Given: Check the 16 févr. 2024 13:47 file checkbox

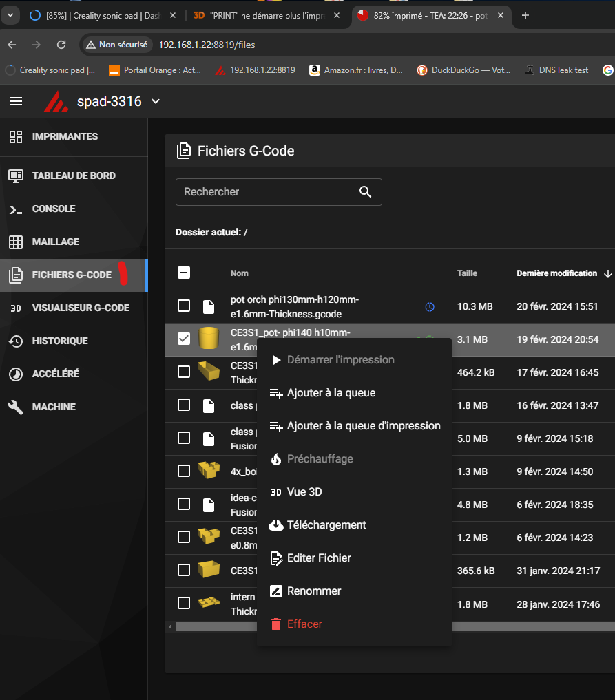Looking at the screenshot, I should [184, 405].
